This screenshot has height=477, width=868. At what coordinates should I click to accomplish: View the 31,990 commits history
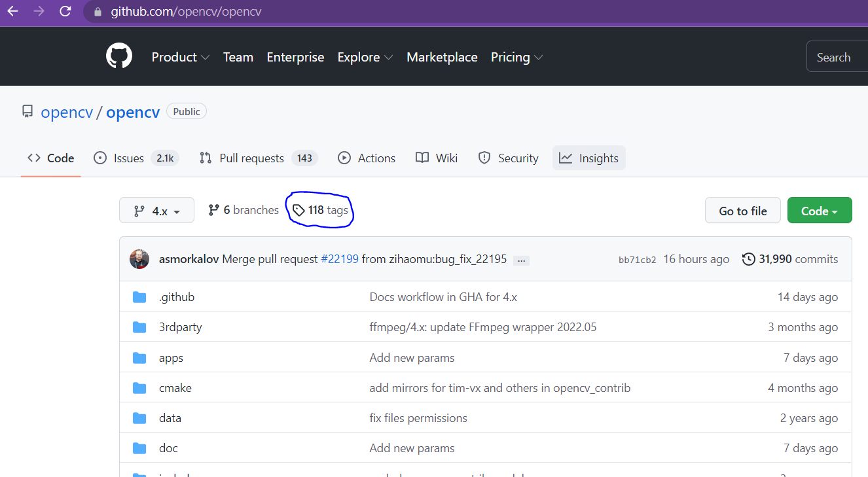point(790,259)
